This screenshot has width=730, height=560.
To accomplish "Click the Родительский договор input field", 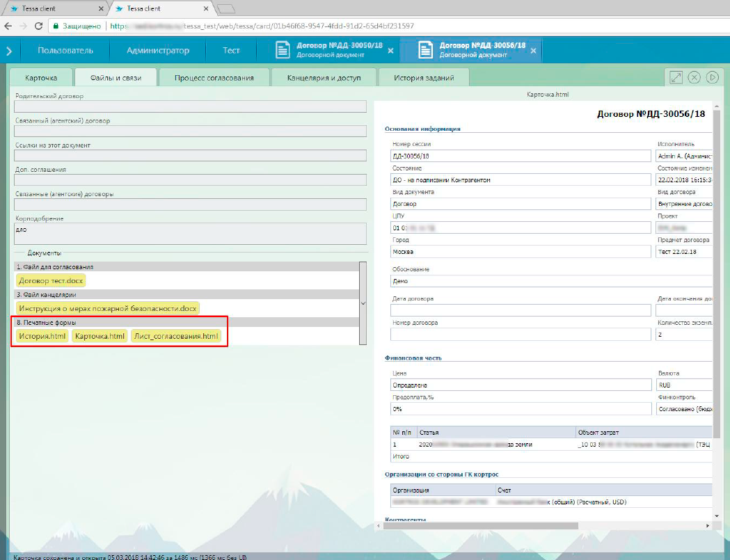I will (x=190, y=106).
